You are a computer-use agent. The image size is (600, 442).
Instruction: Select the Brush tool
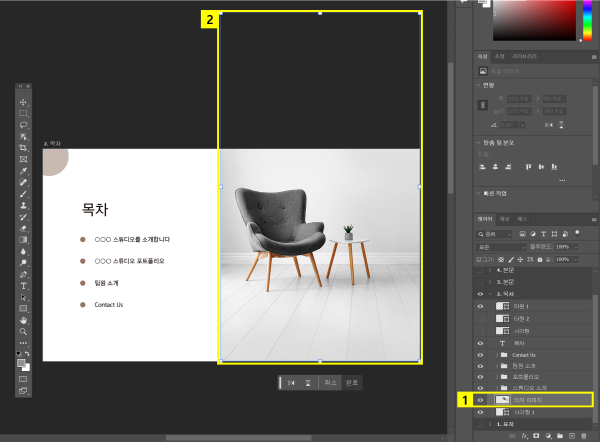[x=23, y=194]
